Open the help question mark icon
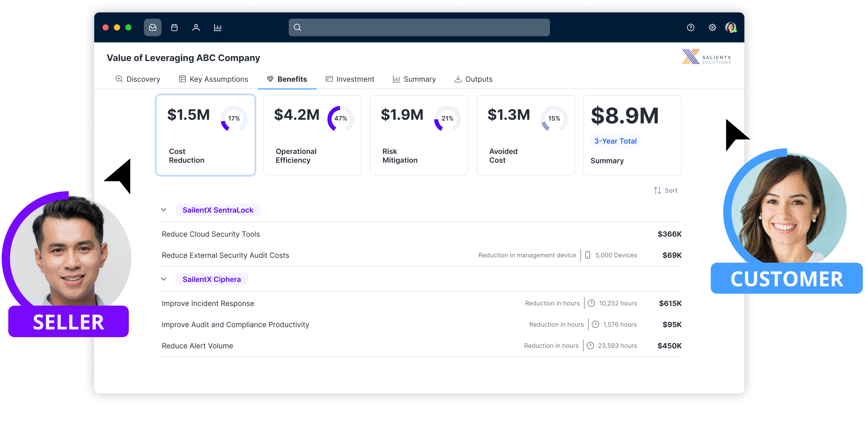Image resolution: width=868 pixels, height=423 pixels. click(x=690, y=27)
